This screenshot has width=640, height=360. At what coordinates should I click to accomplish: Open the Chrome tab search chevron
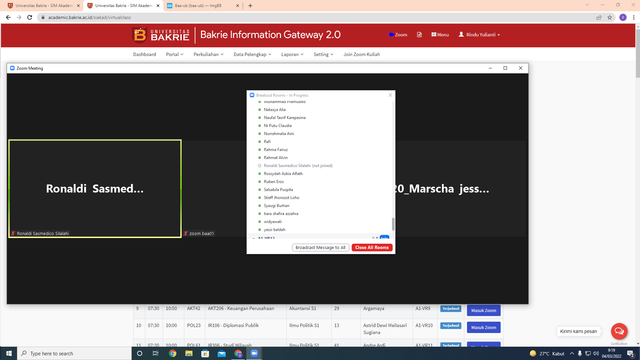(x=587, y=5)
